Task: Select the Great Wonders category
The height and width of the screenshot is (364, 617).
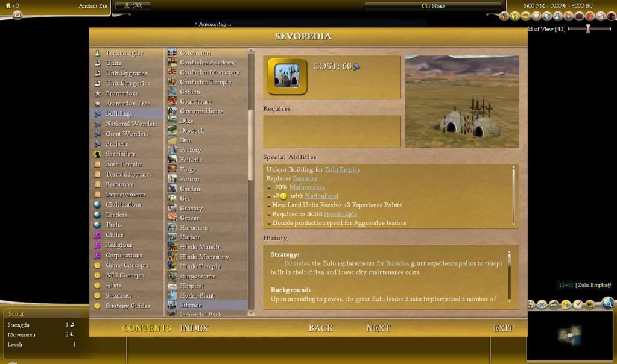Action: click(x=127, y=134)
